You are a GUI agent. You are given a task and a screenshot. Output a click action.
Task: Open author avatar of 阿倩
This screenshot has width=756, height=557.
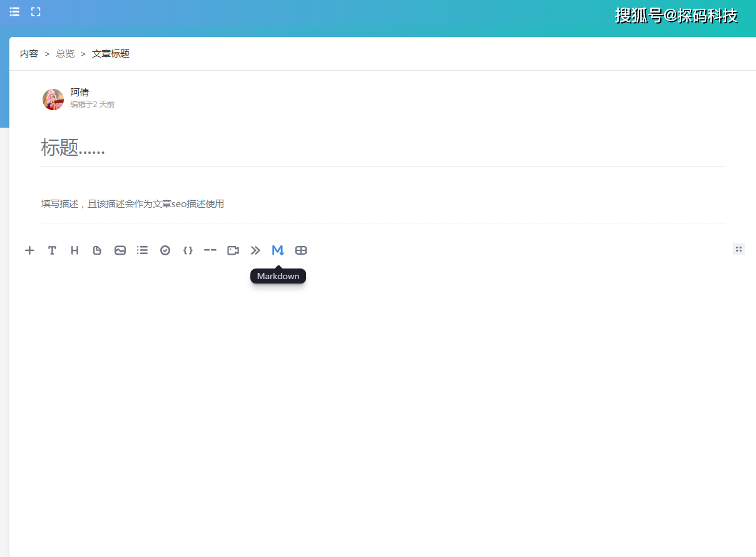coord(53,100)
